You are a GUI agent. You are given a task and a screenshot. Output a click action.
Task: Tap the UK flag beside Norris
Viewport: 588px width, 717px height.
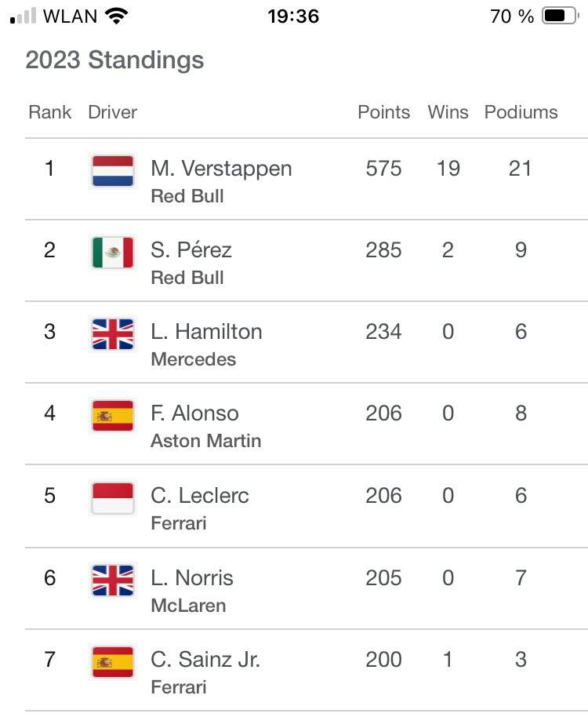(113, 581)
